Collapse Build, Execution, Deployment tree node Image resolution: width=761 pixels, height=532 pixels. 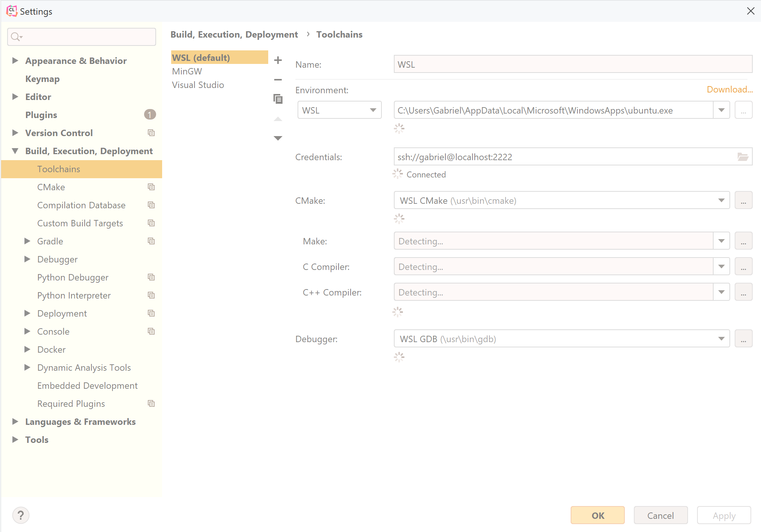[15, 151]
